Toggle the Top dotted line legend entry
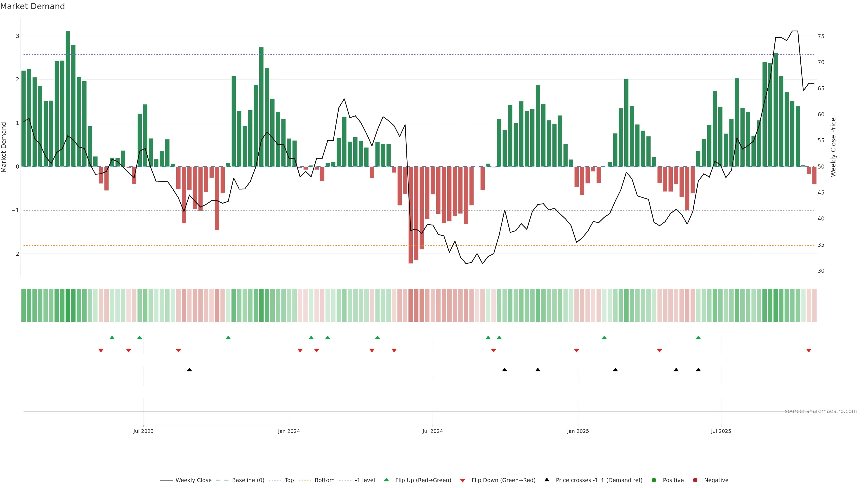Image resolution: width=868 pixels, height=488 pixels. click(x=289, y=480)
